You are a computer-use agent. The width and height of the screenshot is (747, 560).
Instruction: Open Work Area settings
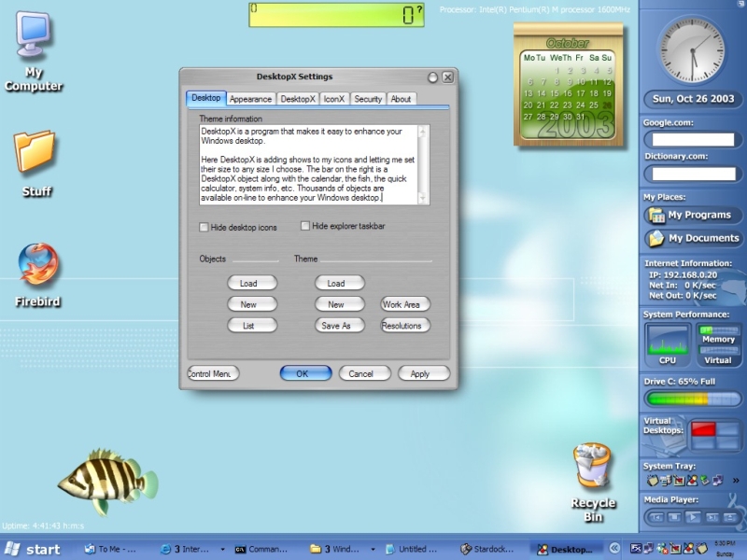pyautogui.click(x=405, y=304)
